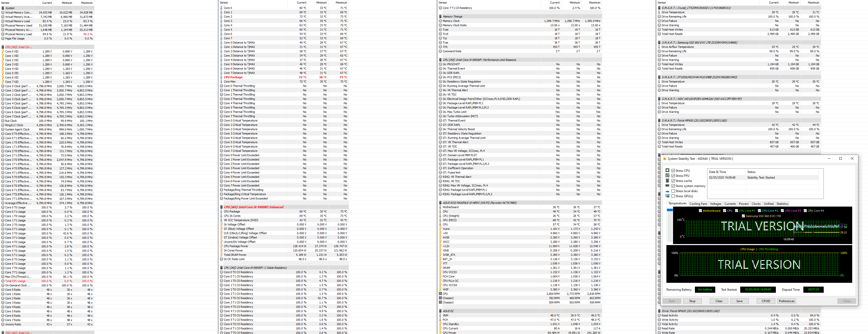Click the AIDA64 flame icon in title bar
Viewport: 868px width, 334px height.
[664, 158]
